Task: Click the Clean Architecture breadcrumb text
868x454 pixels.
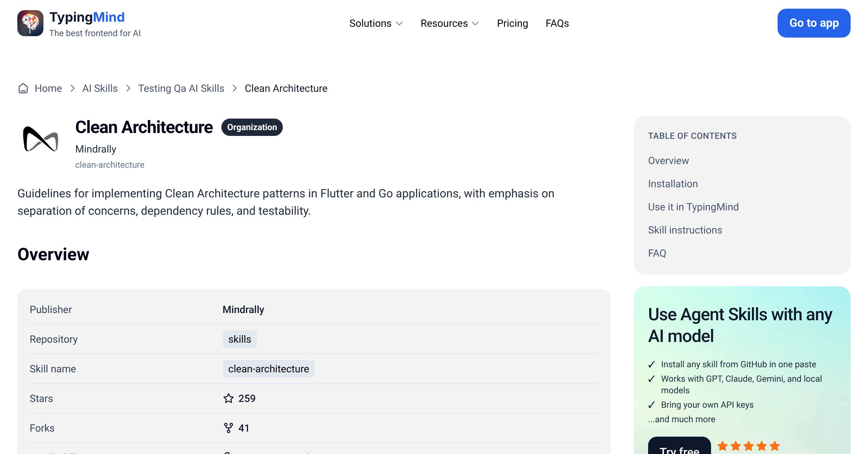Action: (x=286, y=89)
